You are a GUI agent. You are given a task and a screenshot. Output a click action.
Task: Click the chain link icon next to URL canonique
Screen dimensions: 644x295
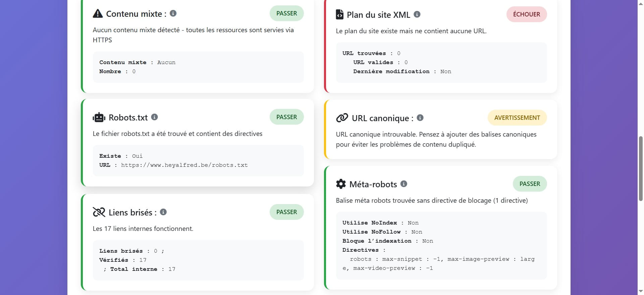(x=342, y=118)
